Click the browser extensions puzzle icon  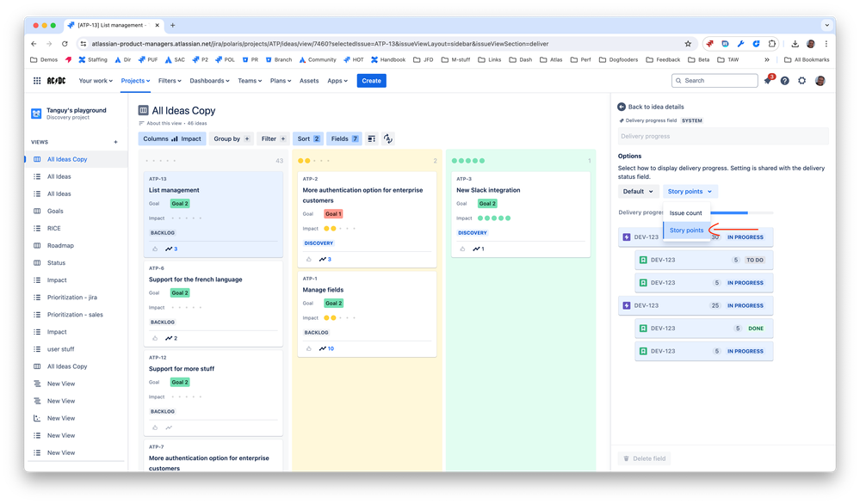771,44
